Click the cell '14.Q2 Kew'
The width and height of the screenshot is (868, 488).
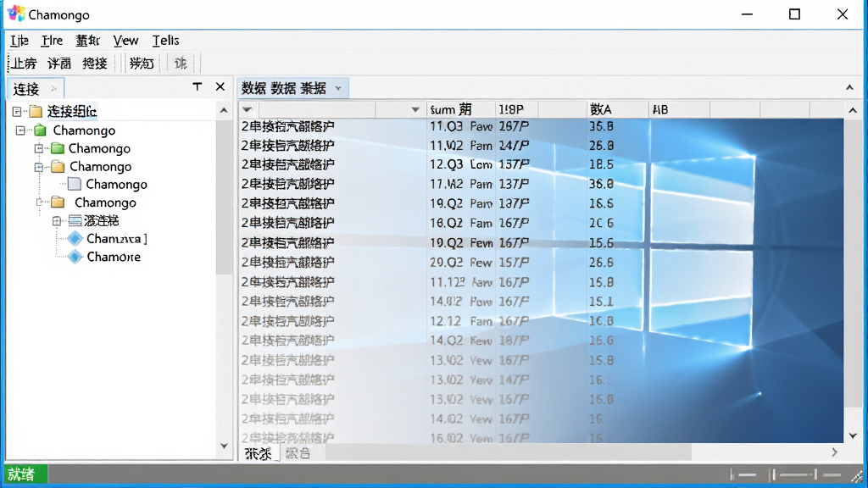pos(461,341)
